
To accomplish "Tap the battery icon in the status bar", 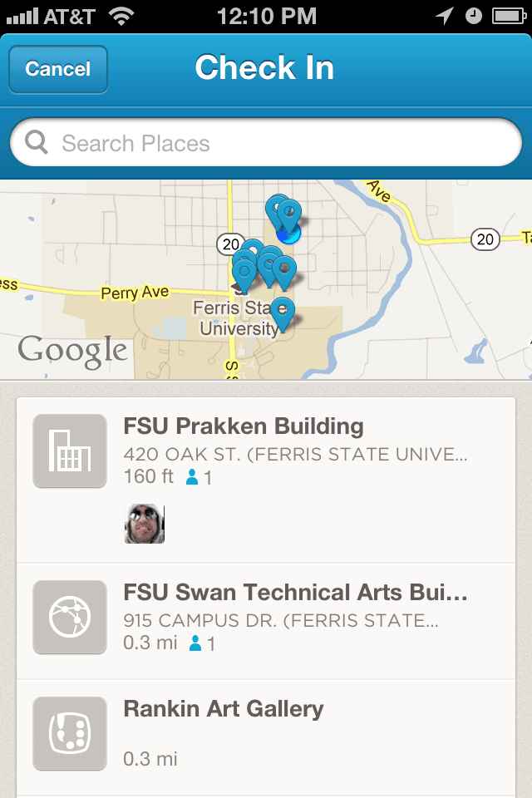I will [x=507, y=16].
